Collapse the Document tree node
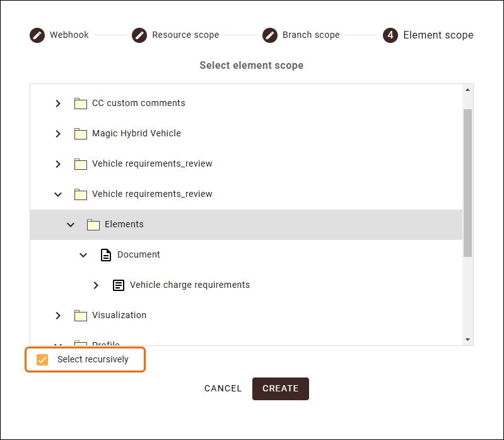Viewport: 504px width, 440px height. coord(83,255)
